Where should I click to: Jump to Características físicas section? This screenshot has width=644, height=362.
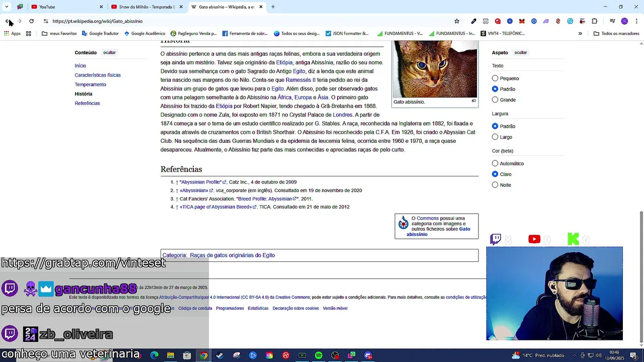[x=98, y=75]
